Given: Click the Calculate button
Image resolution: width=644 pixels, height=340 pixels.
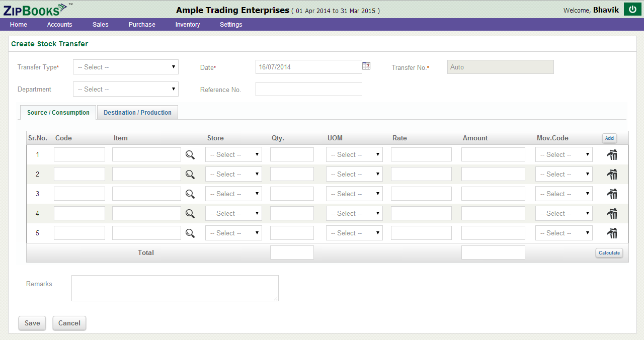Looking at the screenshot, I should click(x=609, y=253).
